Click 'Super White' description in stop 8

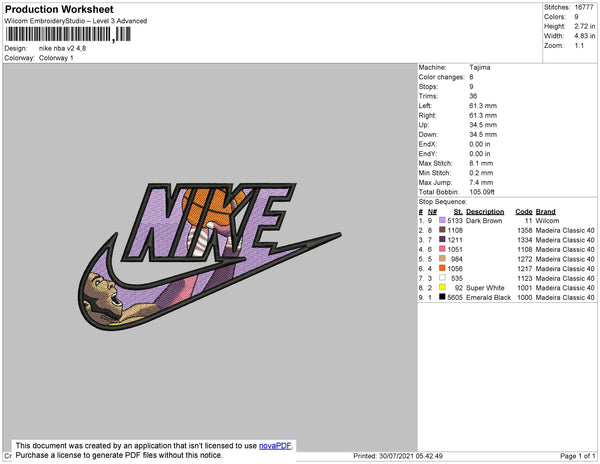point(485,288)
